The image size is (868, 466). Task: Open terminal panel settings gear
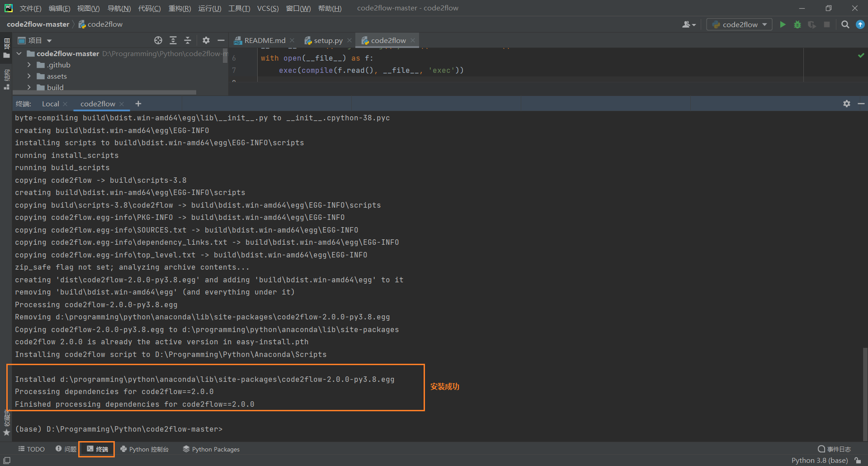coord(847,104)
